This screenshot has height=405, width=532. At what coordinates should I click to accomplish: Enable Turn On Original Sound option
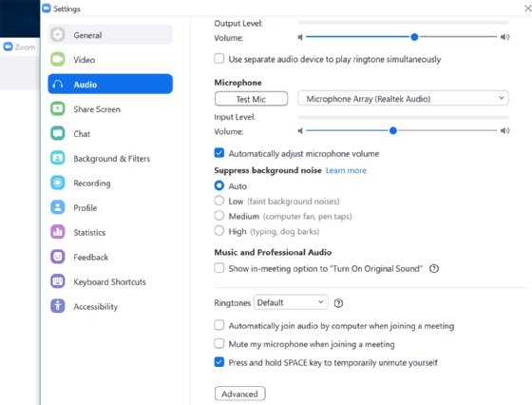tap(219, 268)
